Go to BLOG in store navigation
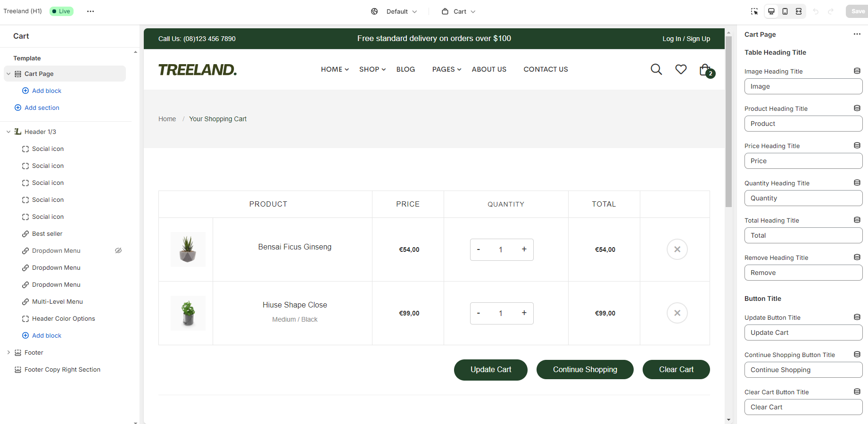This screenshot has height=424, width=868. (x=405, y=69)
